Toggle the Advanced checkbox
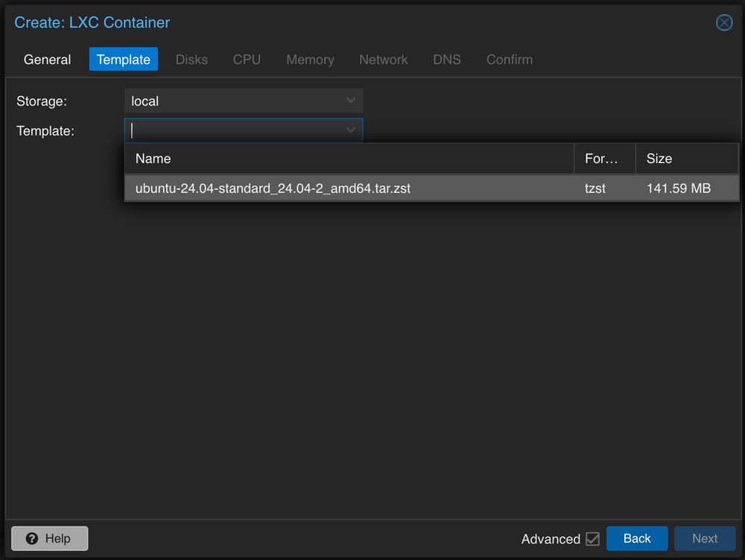Image resolution: width=745 pixels, height=560 pixels. click(x=592, y=538)
